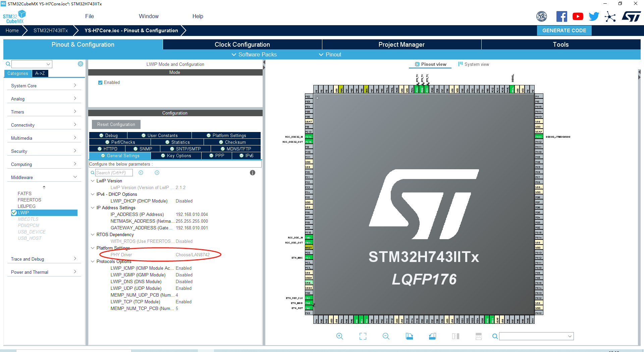Open the Software Packs dropdown
This screenshot has height=352, width=644.
click(x=254, y=54)
